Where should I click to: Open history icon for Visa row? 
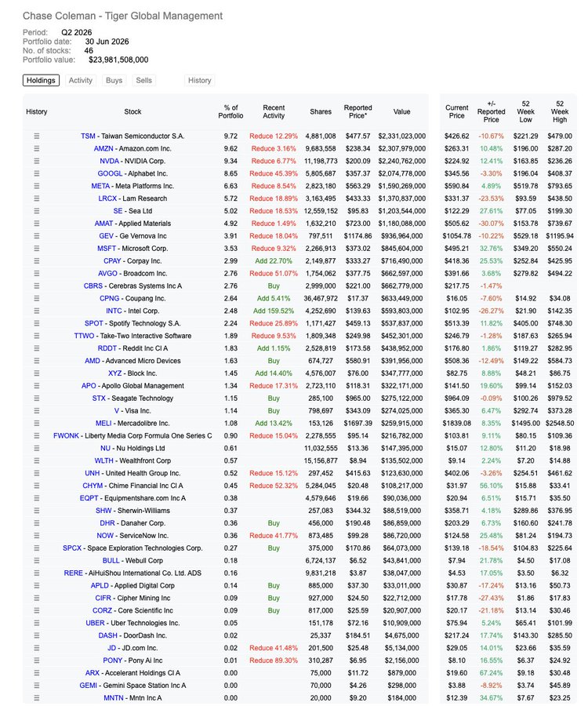36,410
